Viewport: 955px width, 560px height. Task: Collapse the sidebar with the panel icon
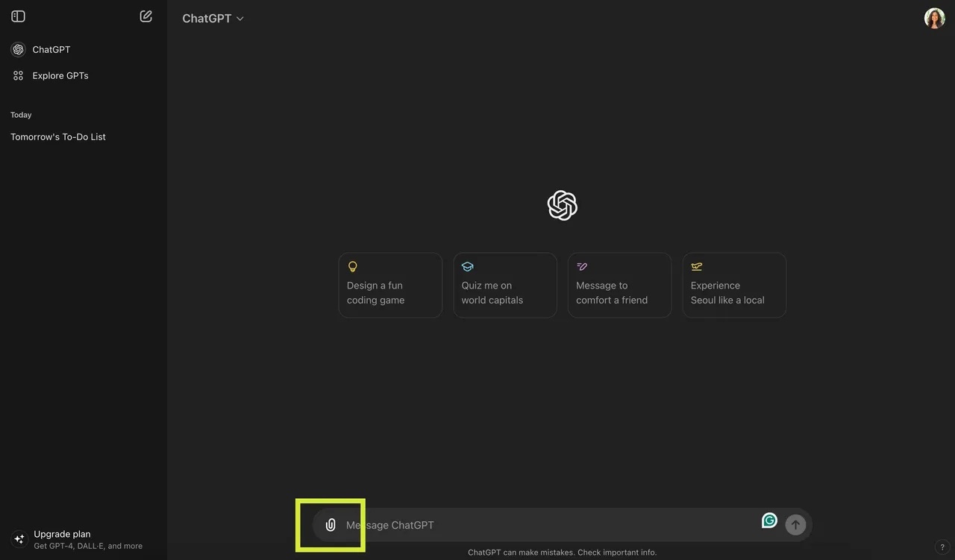pyautogui.click(x=19, y=16)
